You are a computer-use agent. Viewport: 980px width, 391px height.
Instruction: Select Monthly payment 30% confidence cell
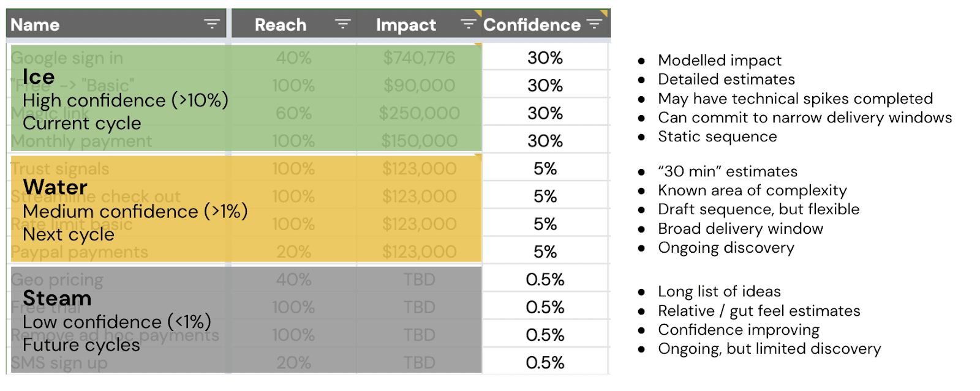545,141
